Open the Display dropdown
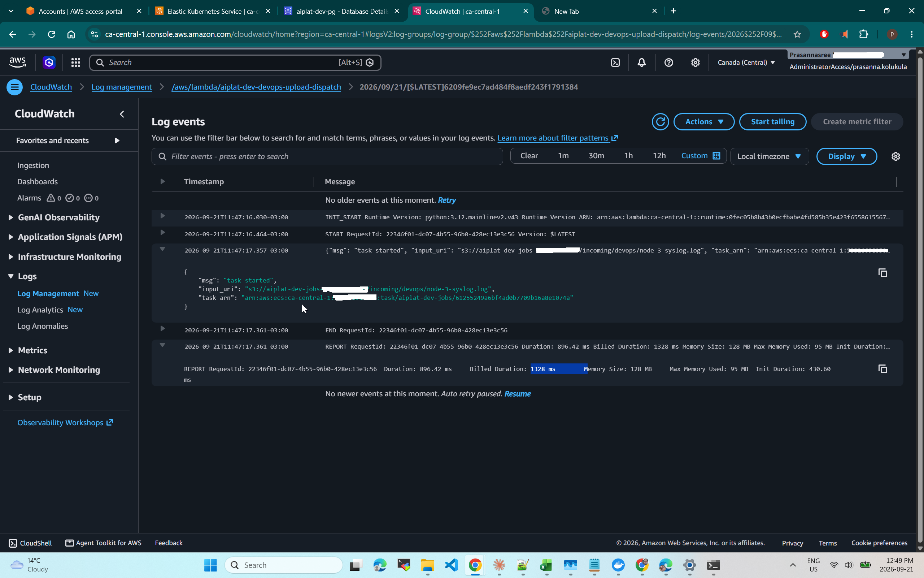924x578 pixels. point(846,156)
